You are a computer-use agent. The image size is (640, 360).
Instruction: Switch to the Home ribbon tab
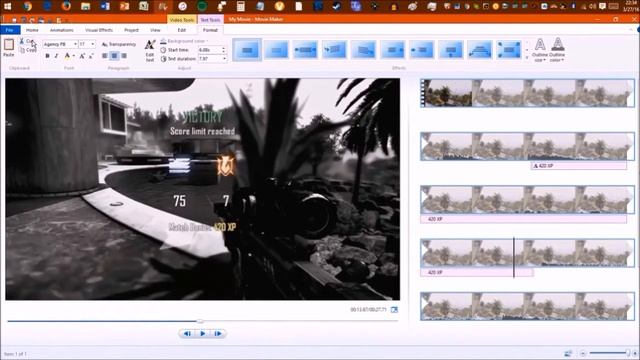[x=32, y=30]
